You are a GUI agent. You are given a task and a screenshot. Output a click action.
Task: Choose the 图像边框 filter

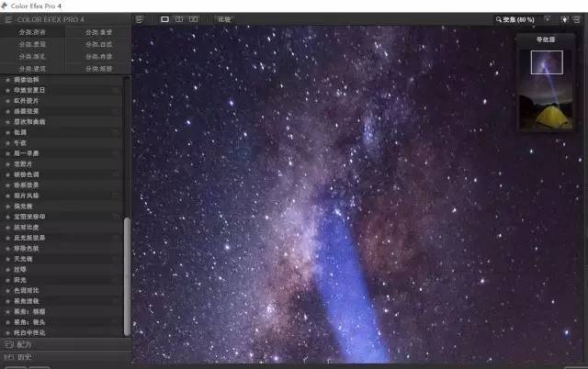tap(62, 80)
